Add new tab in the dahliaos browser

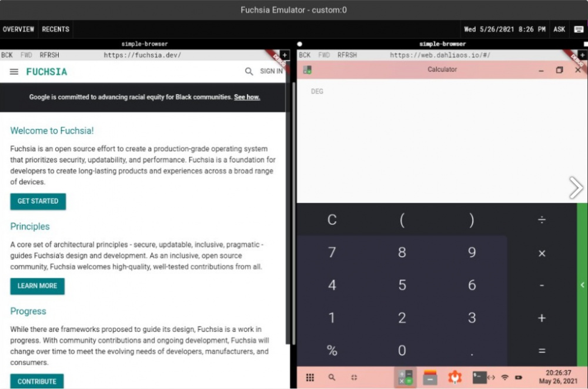click(582, 55)
